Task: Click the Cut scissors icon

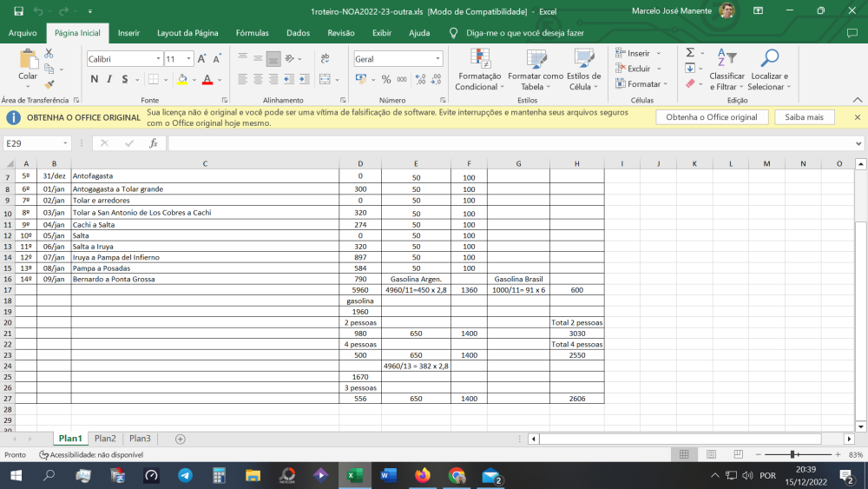Action: click(49, 54)
